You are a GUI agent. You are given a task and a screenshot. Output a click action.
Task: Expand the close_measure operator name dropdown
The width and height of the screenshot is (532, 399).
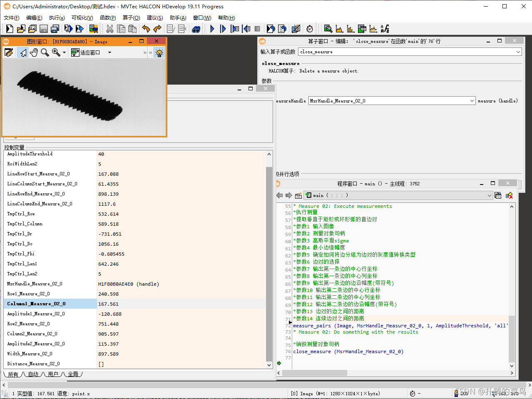[x=518, y=52]
